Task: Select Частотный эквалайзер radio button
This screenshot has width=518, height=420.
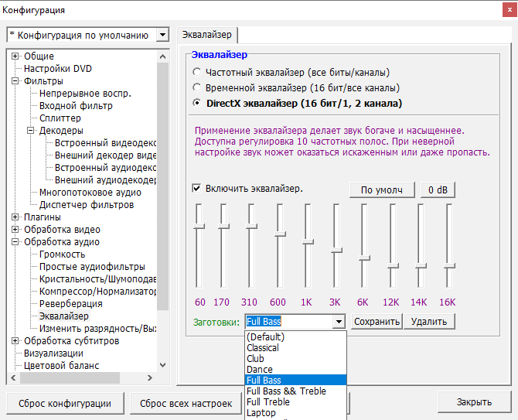Action: coord(197,72)
